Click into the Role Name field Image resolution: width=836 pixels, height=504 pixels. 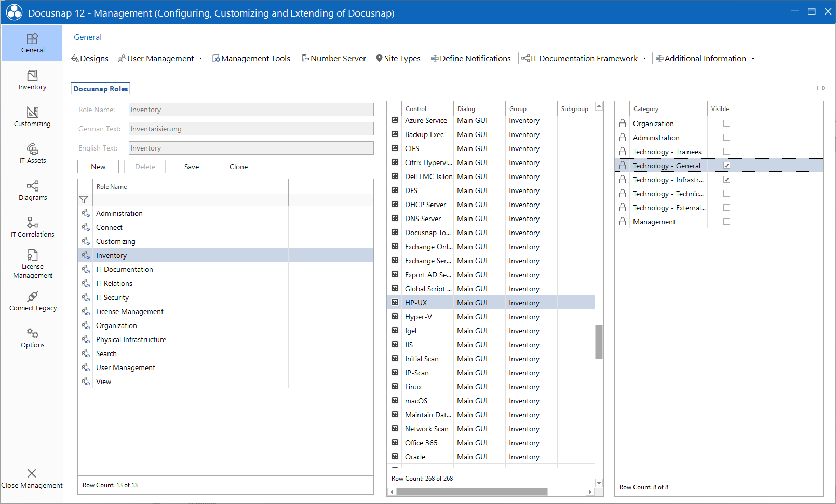click(251, 110)
